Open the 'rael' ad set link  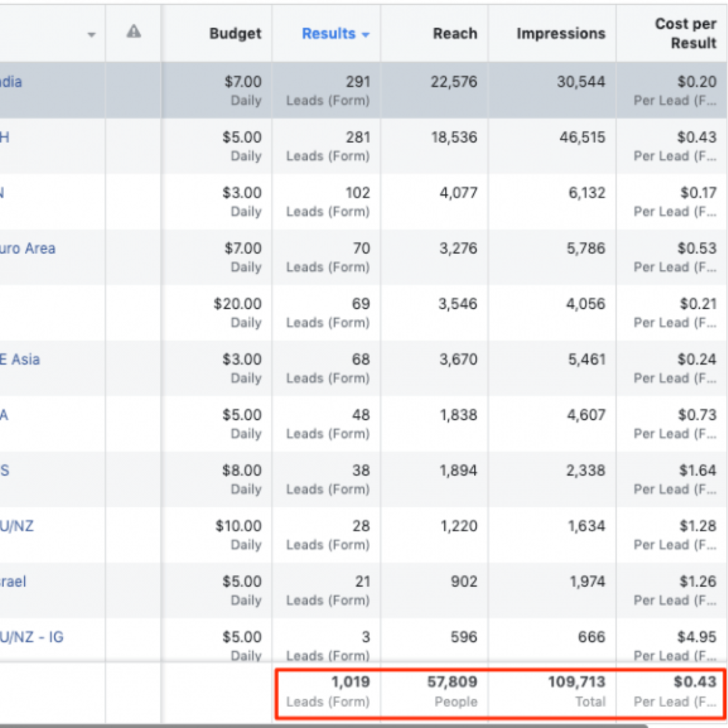coord(13,582)
